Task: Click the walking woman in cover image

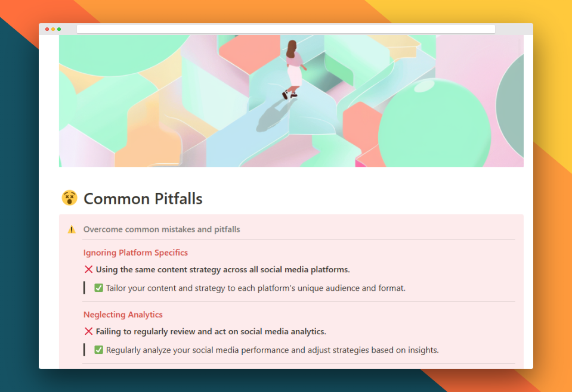Action: click(293, 69)
